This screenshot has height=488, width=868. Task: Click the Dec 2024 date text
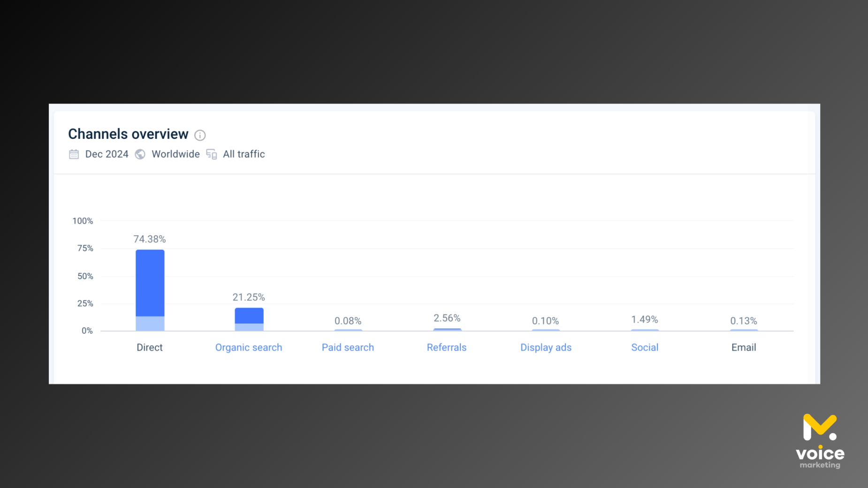tap(107, 154)
